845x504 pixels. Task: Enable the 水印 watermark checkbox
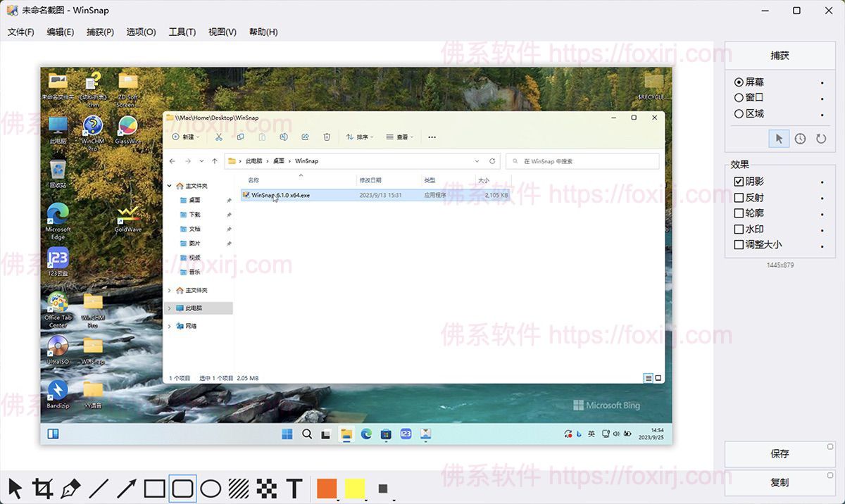(739, 229)
